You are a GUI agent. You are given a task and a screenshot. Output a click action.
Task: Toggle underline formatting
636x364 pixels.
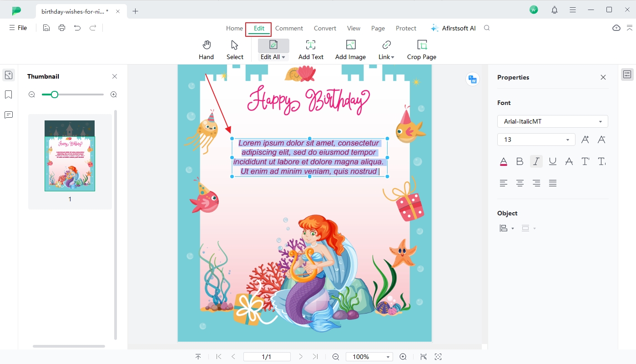pos(553,161)
